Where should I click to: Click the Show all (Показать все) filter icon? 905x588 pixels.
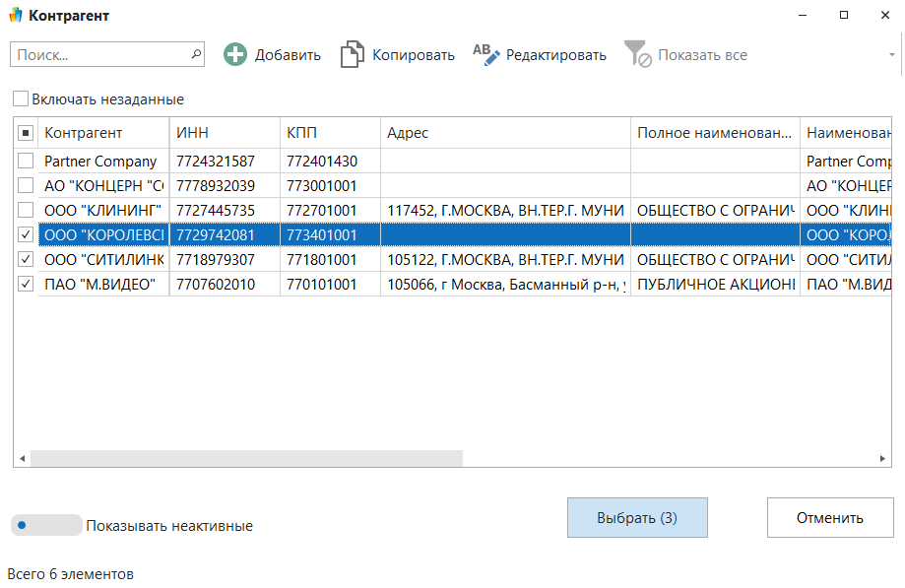(x=638, y=55)
